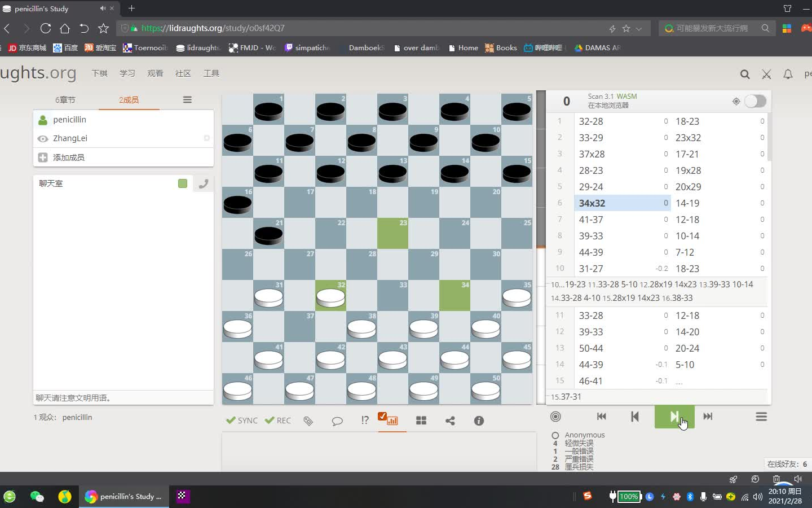Click the black piece on square 21

point(268,235)
